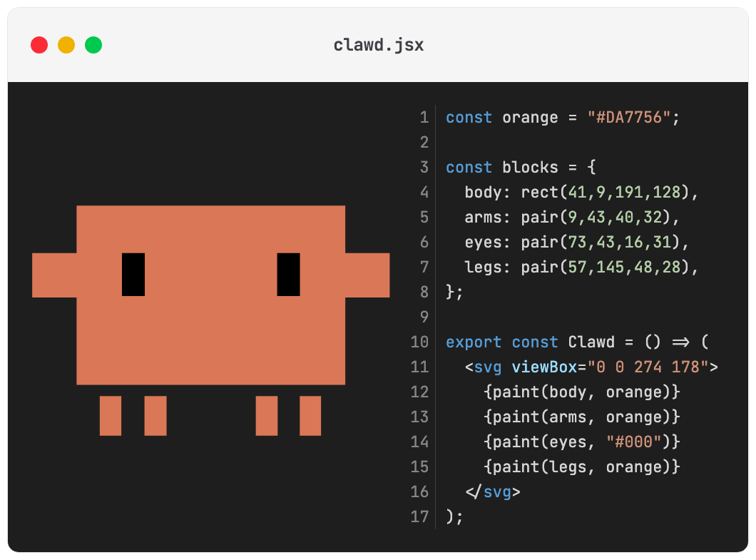Click the right black eye of the creature
This screenshot has height=560, width=756.
tap(288, 275)
